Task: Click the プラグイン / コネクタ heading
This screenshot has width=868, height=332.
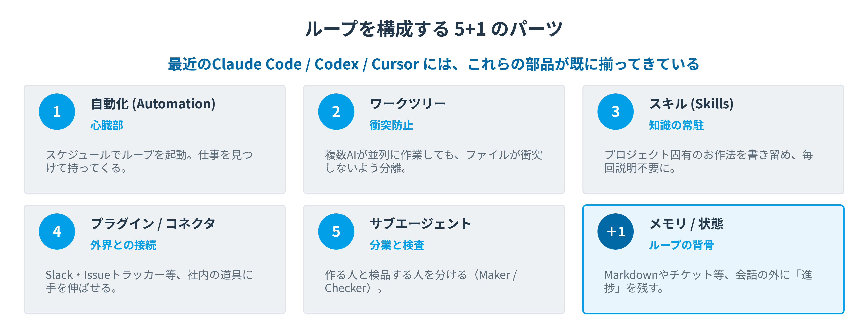Action: click(x=153, y=224)
